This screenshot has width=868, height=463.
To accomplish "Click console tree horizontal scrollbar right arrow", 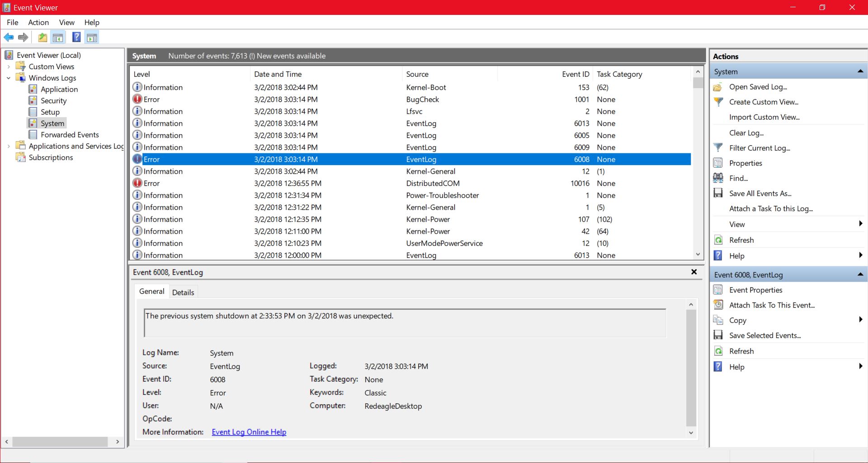I will 118,442.
